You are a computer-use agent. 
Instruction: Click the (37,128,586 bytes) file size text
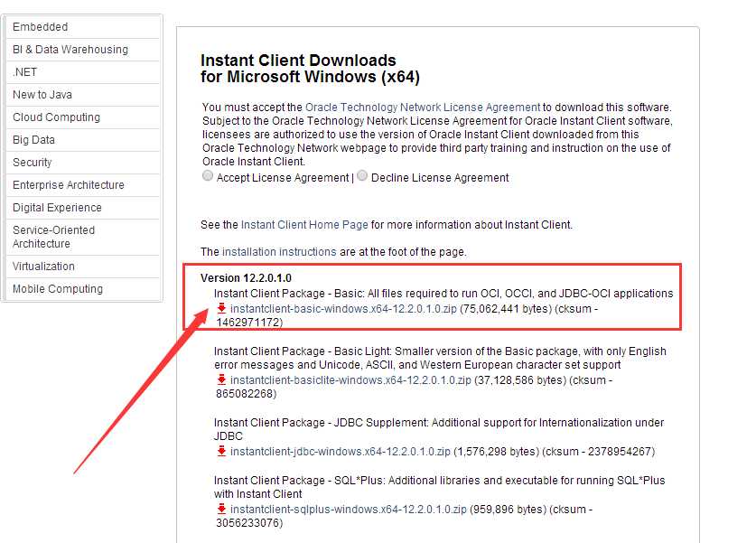(520, 380)
